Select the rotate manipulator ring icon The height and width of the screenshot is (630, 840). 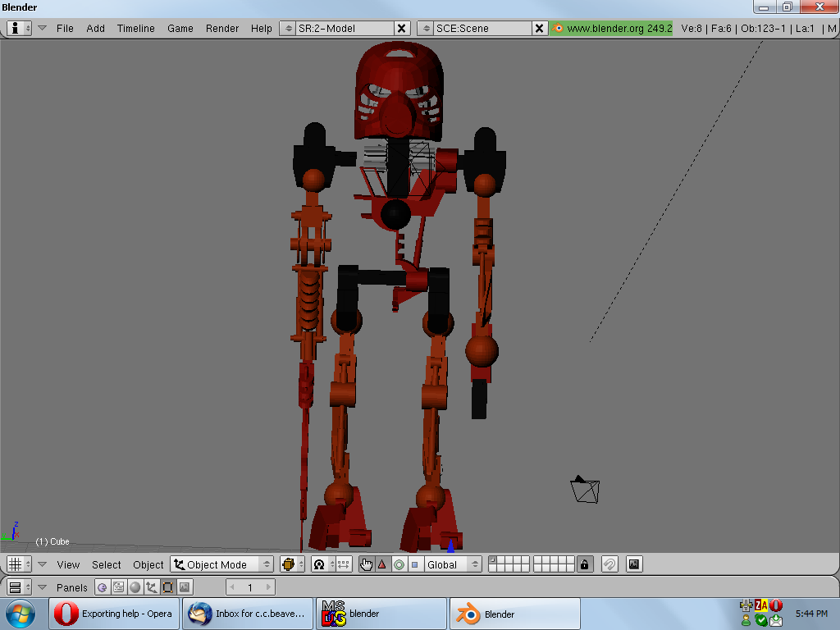tap(399, 564)
